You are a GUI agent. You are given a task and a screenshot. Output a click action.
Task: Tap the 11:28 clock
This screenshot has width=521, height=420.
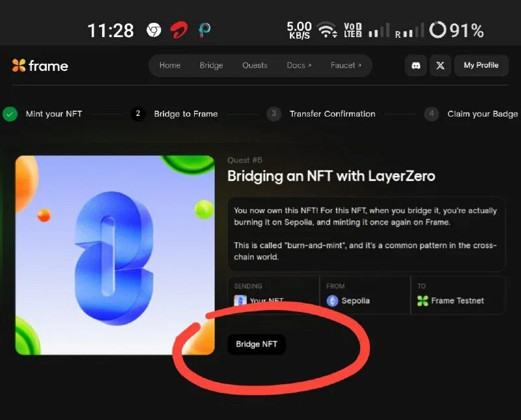pos(111,31)
